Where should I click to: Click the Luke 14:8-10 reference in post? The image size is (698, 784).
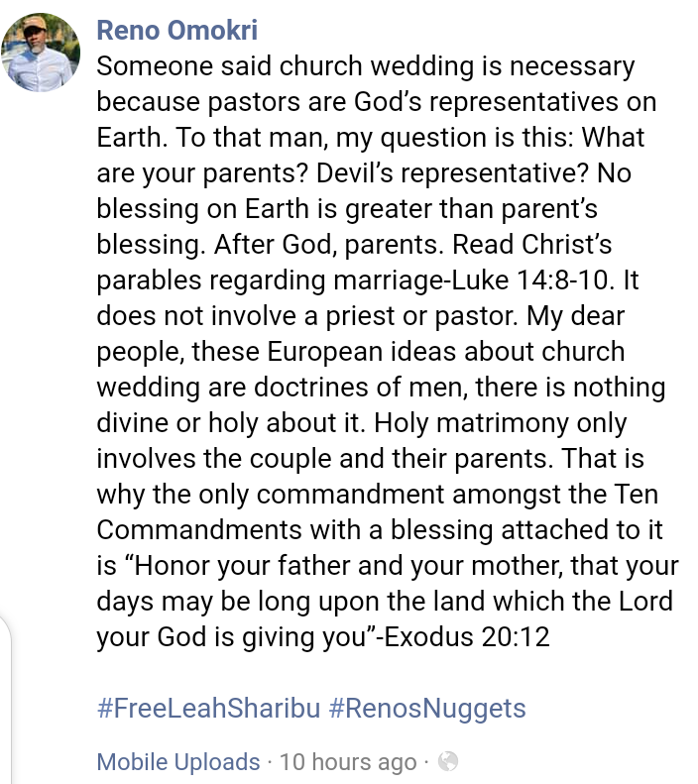(530, 280)
